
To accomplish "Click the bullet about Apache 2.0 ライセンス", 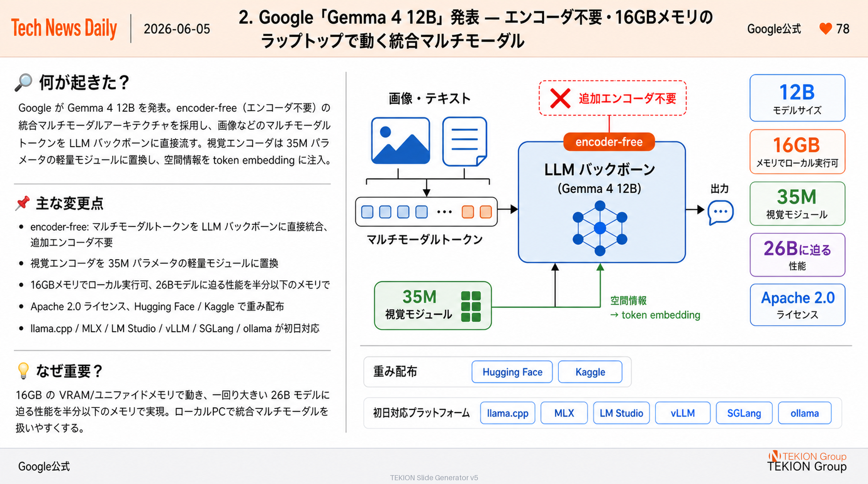I will tap(157, 307).
